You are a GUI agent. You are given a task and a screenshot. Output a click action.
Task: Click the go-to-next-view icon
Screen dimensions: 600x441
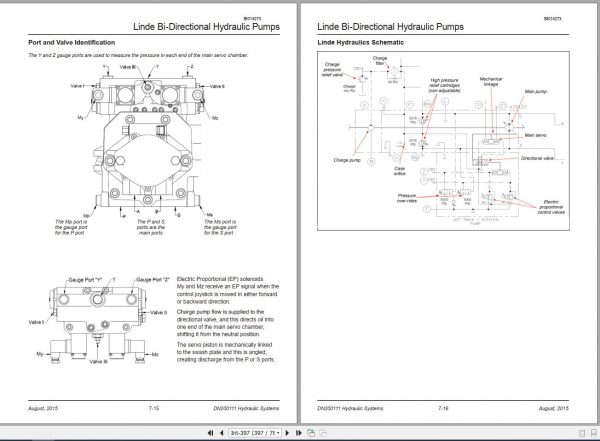click(323, 433)
